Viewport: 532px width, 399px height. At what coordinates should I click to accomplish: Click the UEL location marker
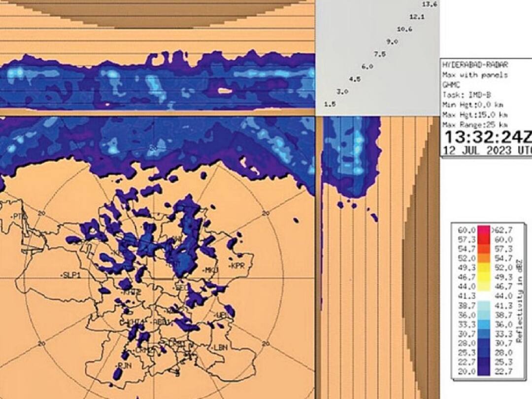[x=221, y=316]
